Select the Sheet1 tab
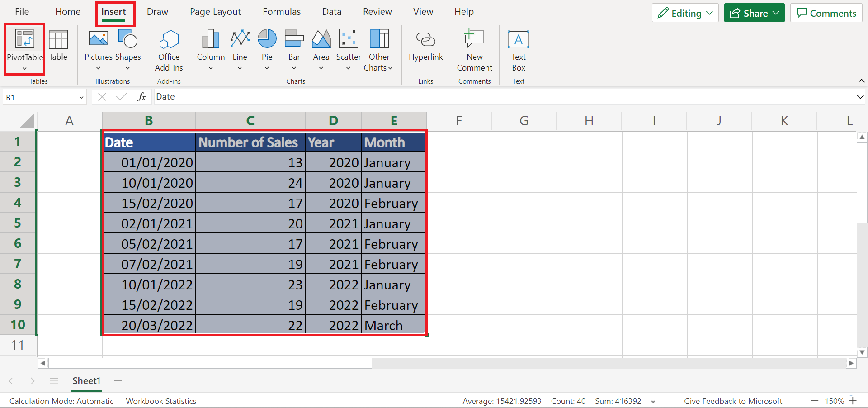 (86, 381)
